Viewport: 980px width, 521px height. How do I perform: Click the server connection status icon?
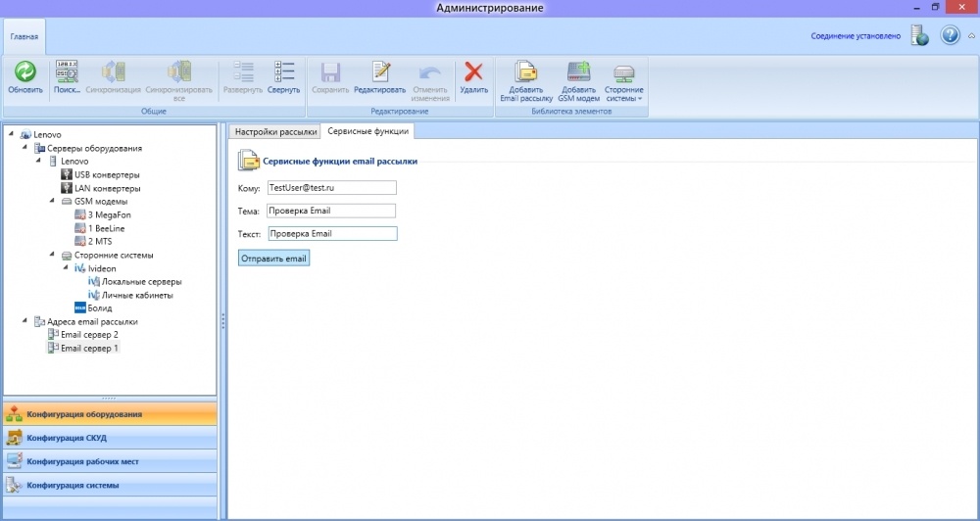tap(919, 35)
